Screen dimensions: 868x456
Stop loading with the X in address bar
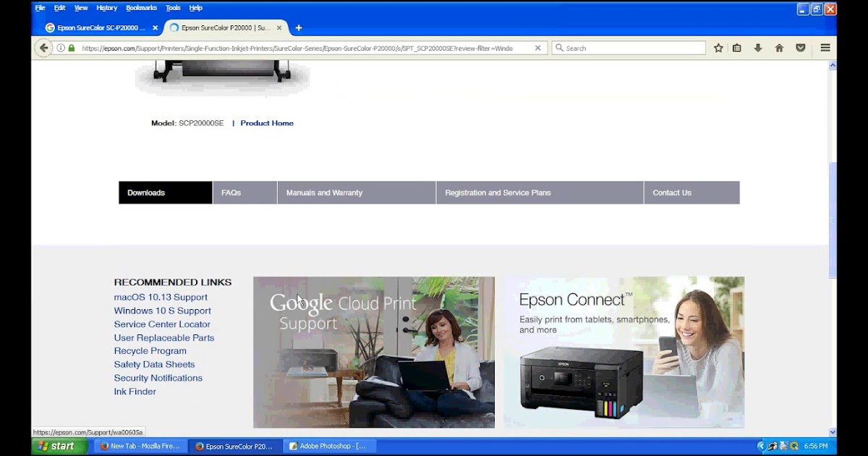click(x=537, y=48)
